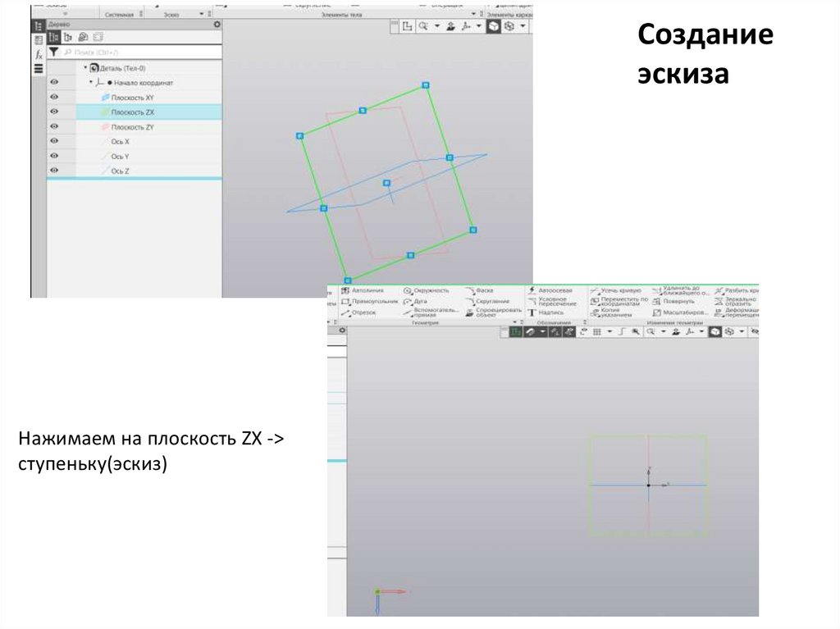Select the Окружность circle tool
The height and width of the screenshot is (629, 840).
427,290
